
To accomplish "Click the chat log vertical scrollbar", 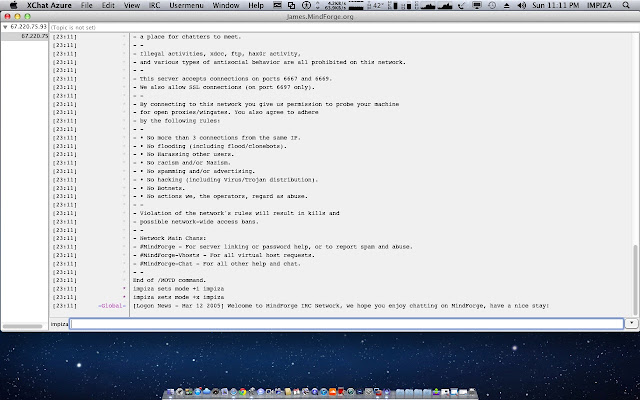I will 635,280.
